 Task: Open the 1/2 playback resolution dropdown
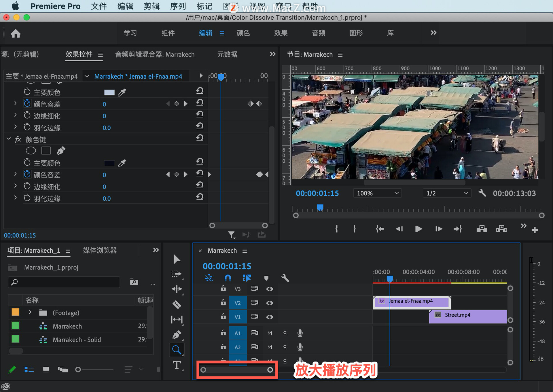pos(447,193)
